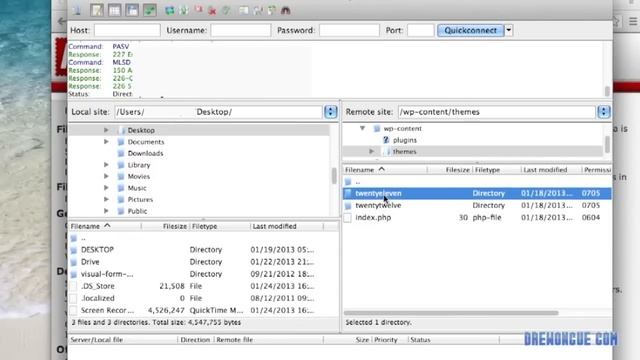
Task: Click the .DS_Store file icon
Action: pyautogui.click(x=73, y=286)
